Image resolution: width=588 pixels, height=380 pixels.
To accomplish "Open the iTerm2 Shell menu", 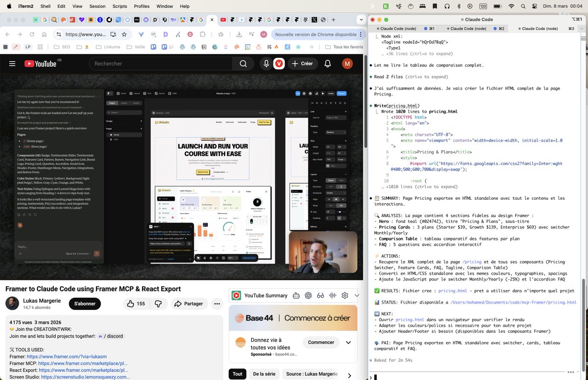I will point(45,6).
